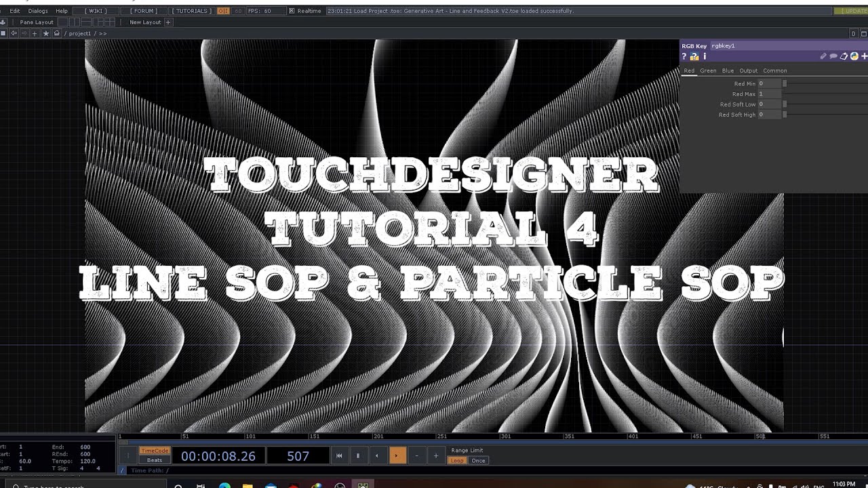Click the pencil edit icon in parameter header
Screen dimensions: 868x488
point(823,56)
